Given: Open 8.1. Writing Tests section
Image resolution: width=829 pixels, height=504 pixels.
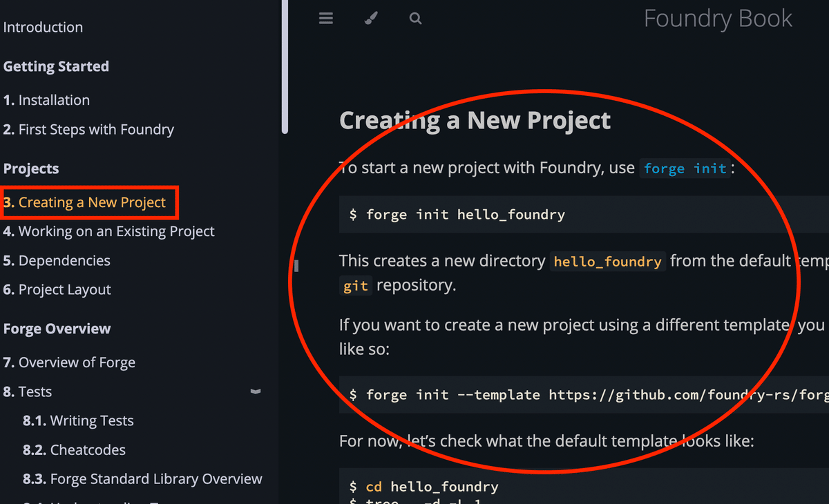Looking at the screenshot, I should 78,420.
